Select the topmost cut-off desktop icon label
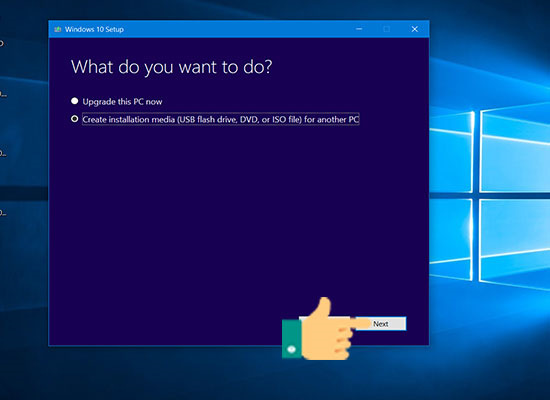This screenshot has height=400, width=550. tap(2, 44)
